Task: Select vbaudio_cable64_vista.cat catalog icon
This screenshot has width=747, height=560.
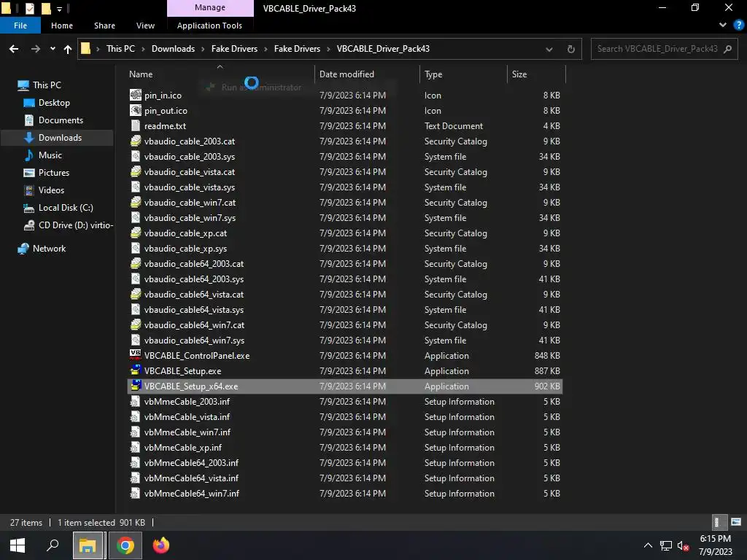Action: pos(136,294)
